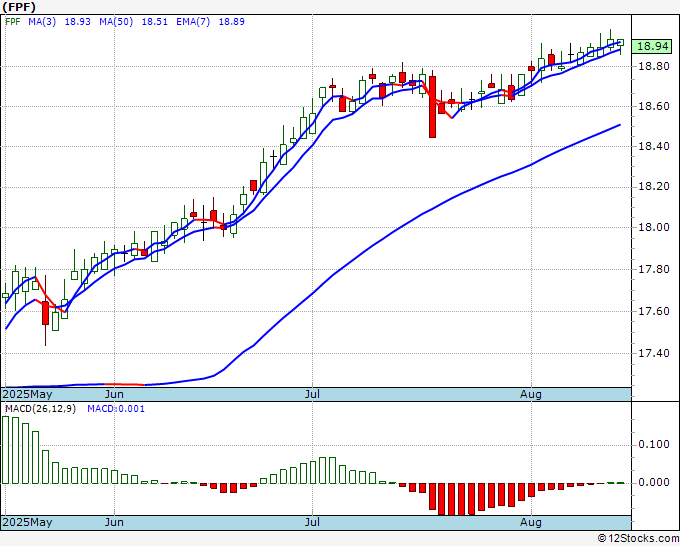
Task: Click the 0.000 MACD axis label
Action: pyautogui.click(x=654, y=482)
